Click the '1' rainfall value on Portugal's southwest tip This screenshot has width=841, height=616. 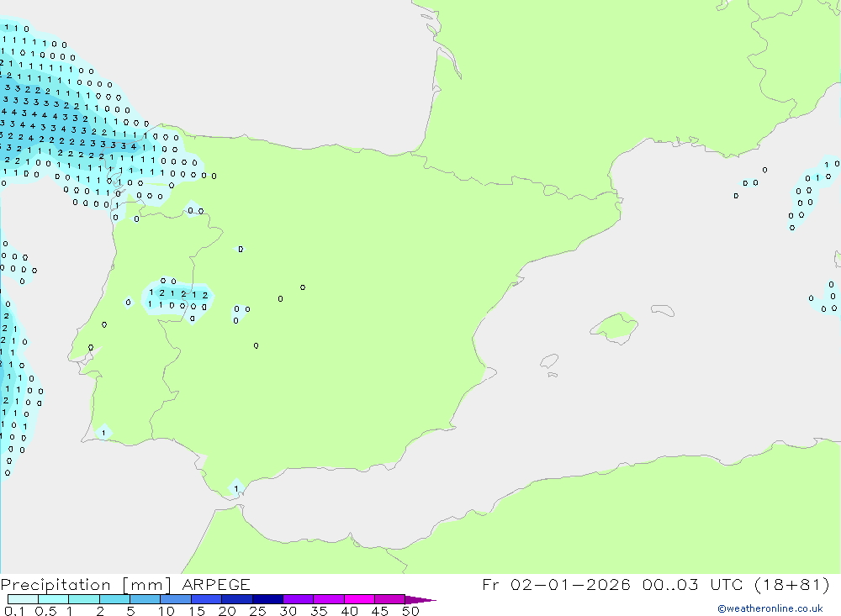103,433
